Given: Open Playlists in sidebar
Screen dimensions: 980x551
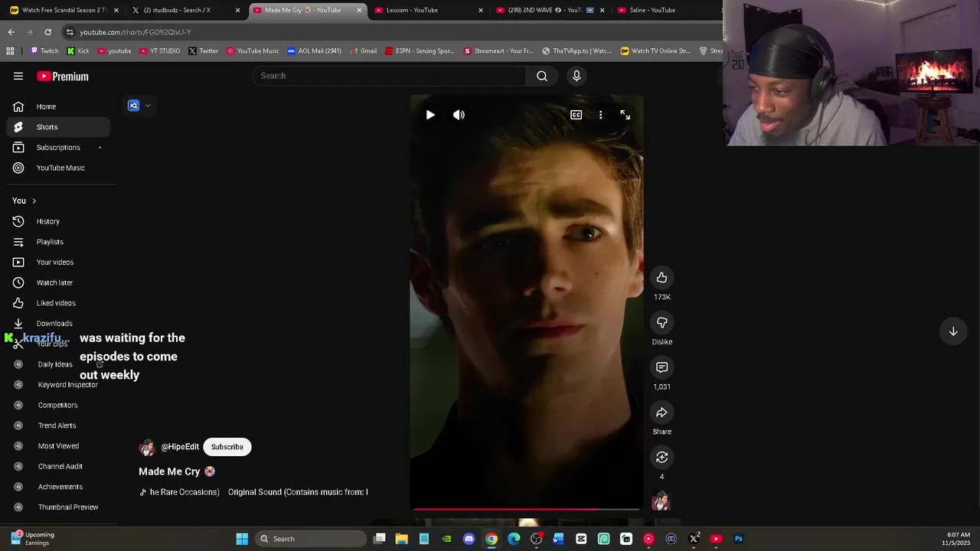Looking at the screenshot, I should (58, 242).
